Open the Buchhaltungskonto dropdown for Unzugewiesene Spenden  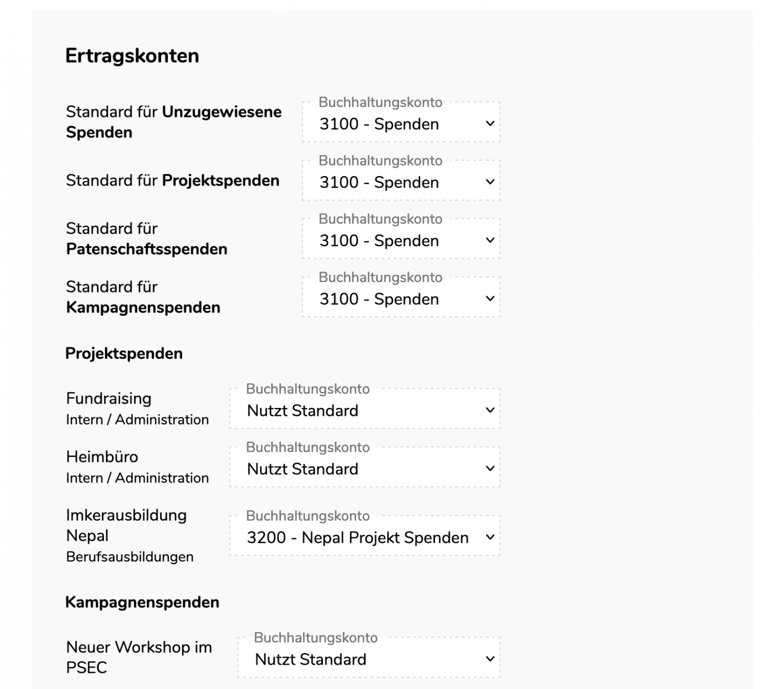coord(401,124)
